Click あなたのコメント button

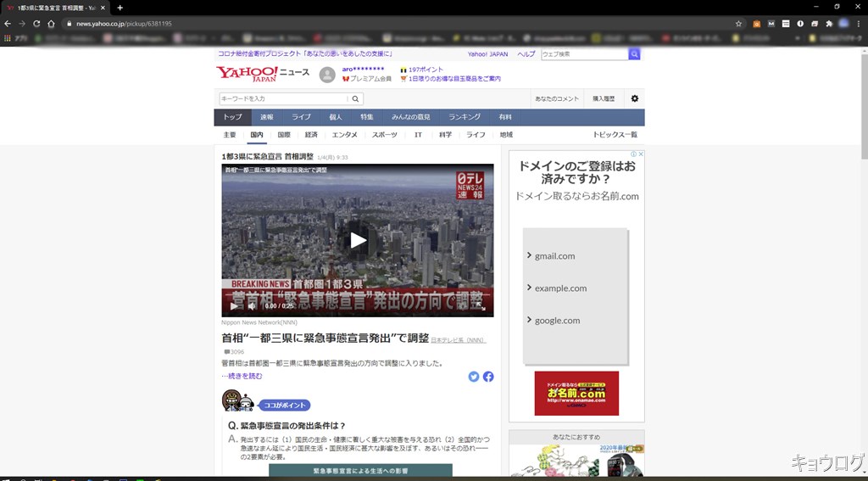pos(557,98)
